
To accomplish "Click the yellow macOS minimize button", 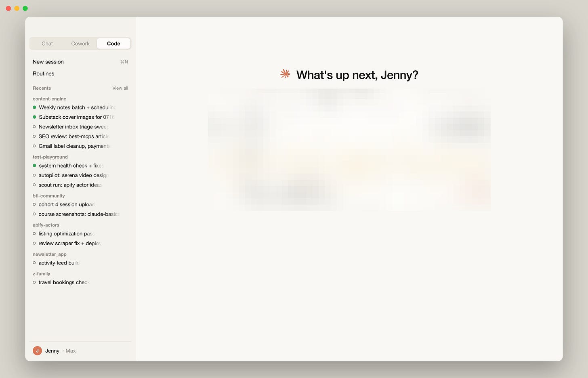I will pos(17,8).
